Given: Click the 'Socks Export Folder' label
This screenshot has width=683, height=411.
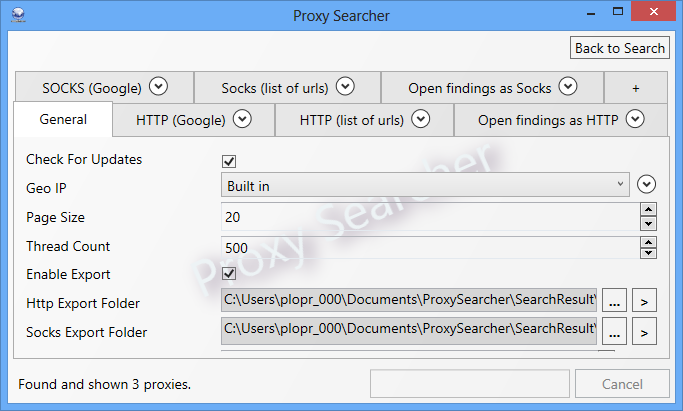Looking at the screenshot, I should [x=87, y=332].
